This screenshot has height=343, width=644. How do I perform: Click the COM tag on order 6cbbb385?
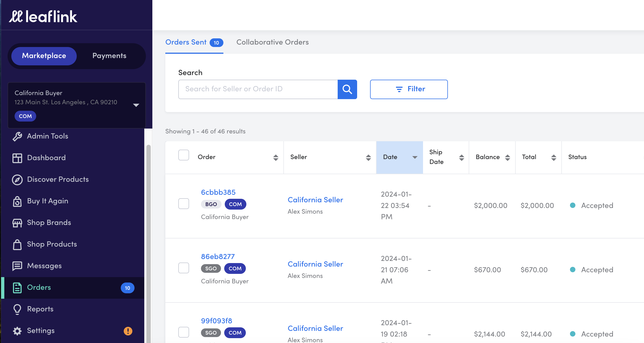tap(235, 204)
